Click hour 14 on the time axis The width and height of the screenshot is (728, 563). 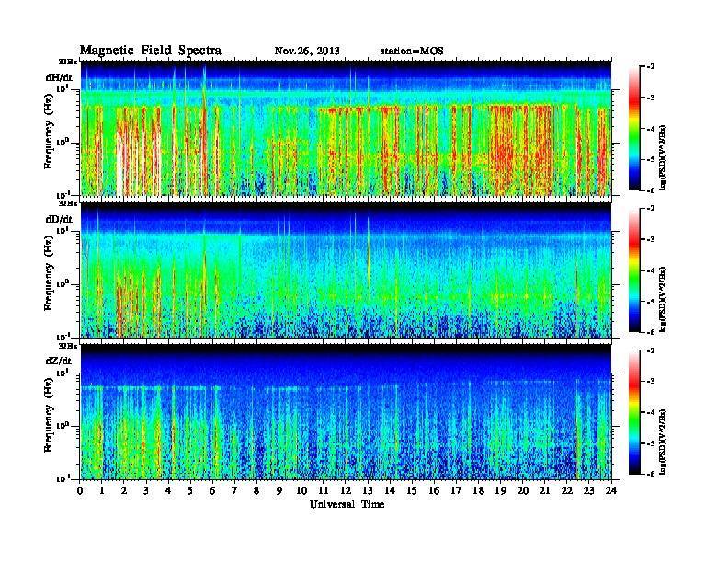point(390,490)
